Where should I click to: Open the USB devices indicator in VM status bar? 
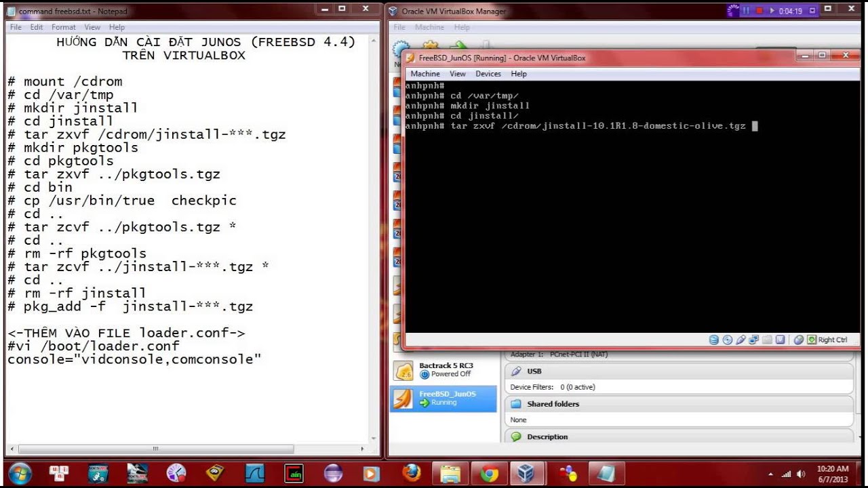[741, 340]
